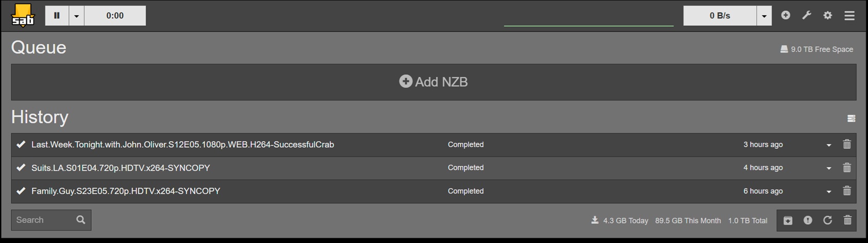Screen dimensions: 868x243
Task: Click the SABnzbd logo icon
Action: (23, 15)
